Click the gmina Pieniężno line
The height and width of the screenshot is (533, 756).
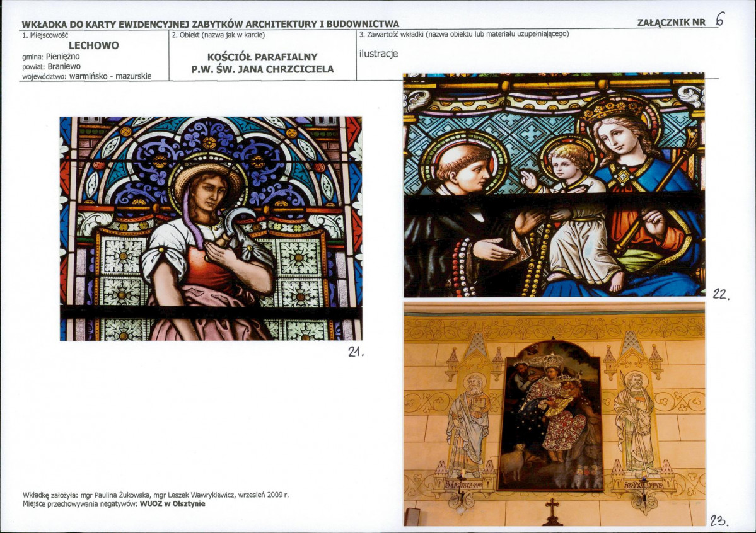(51, 56)
